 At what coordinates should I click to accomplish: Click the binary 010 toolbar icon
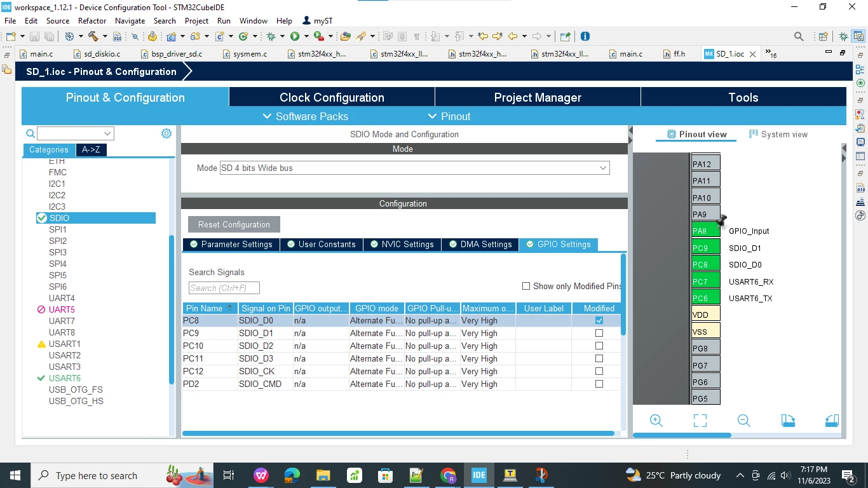pos(117,36)
